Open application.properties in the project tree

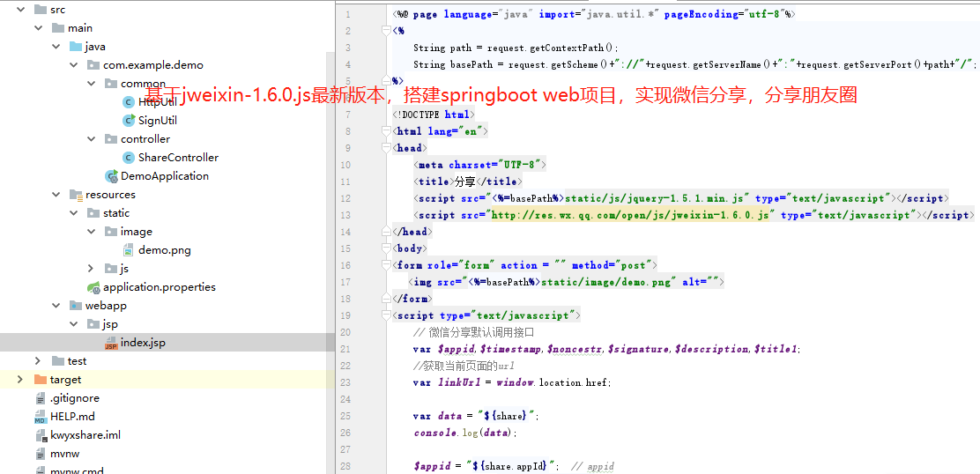coord(160,287)
